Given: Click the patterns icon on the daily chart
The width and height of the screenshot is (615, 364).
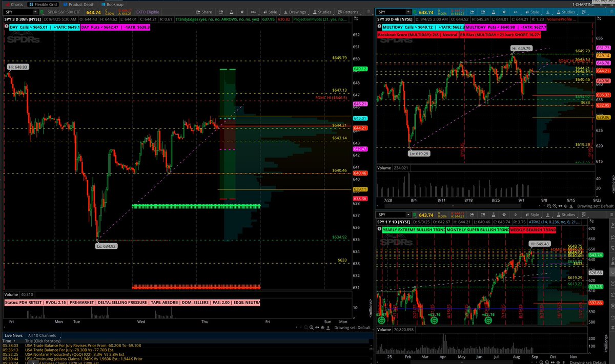Looking at the screenshot, I should tap(584, 215).
